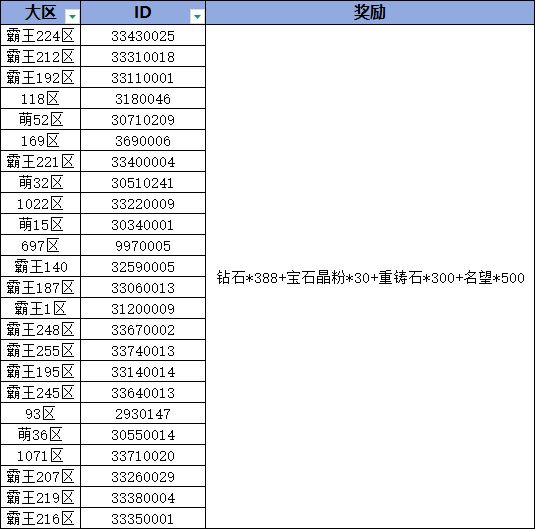This screenshot has width=535, height=529.
Task: Select cell 697区
Action: (41, 245)
